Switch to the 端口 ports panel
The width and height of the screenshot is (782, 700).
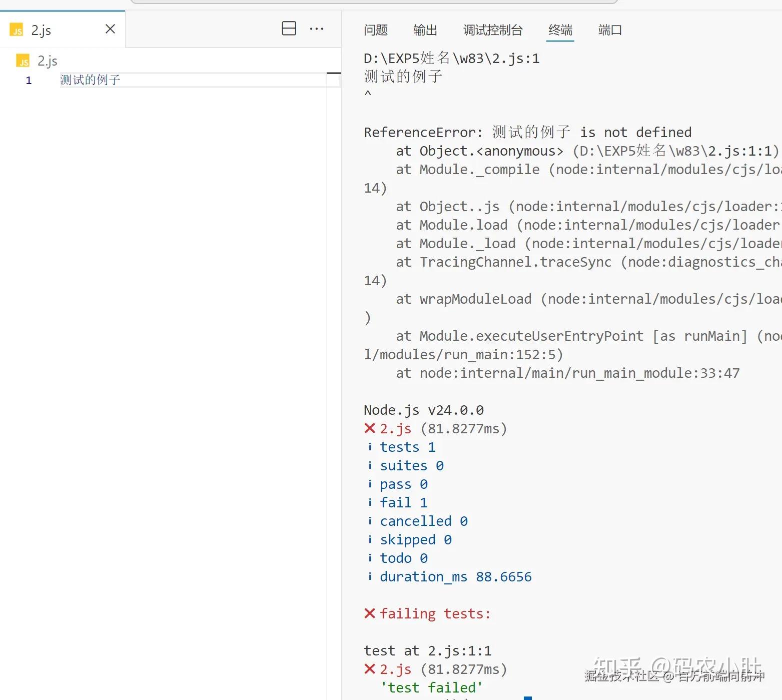[609, 30]
